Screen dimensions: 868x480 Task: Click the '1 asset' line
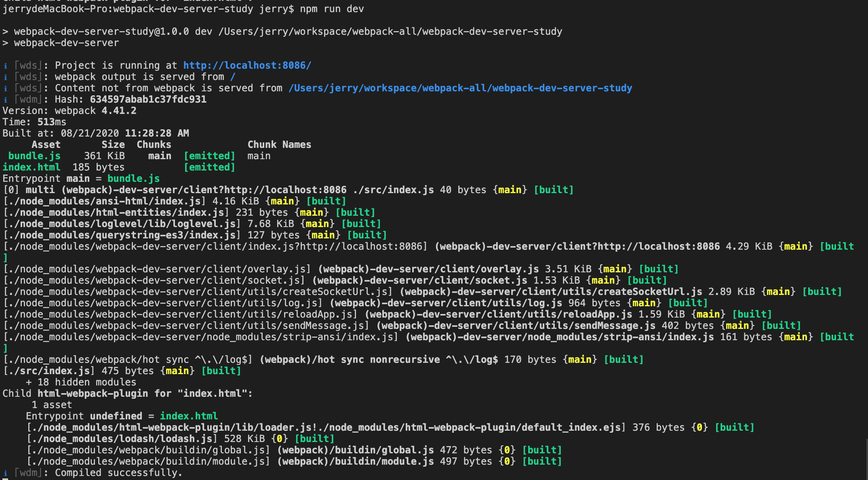(x=52, y=405)
